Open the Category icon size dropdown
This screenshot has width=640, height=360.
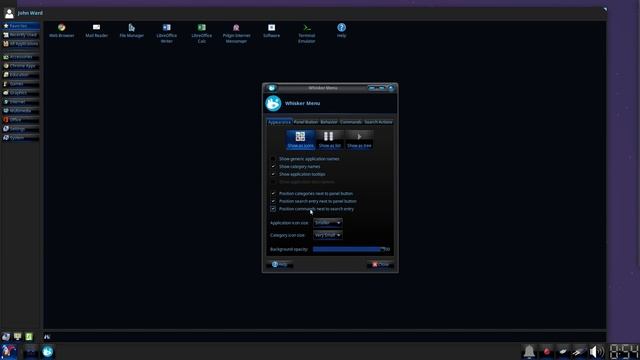(328, 235)
